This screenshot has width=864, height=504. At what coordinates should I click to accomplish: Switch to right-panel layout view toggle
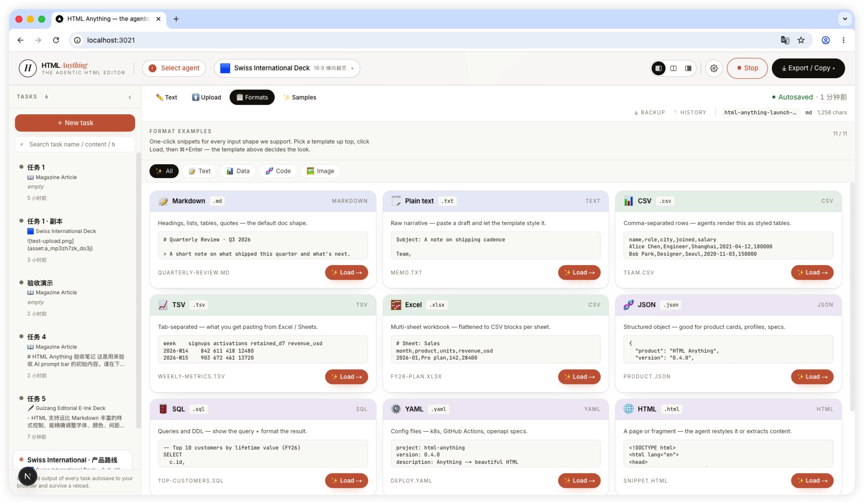tap(688, 68)
